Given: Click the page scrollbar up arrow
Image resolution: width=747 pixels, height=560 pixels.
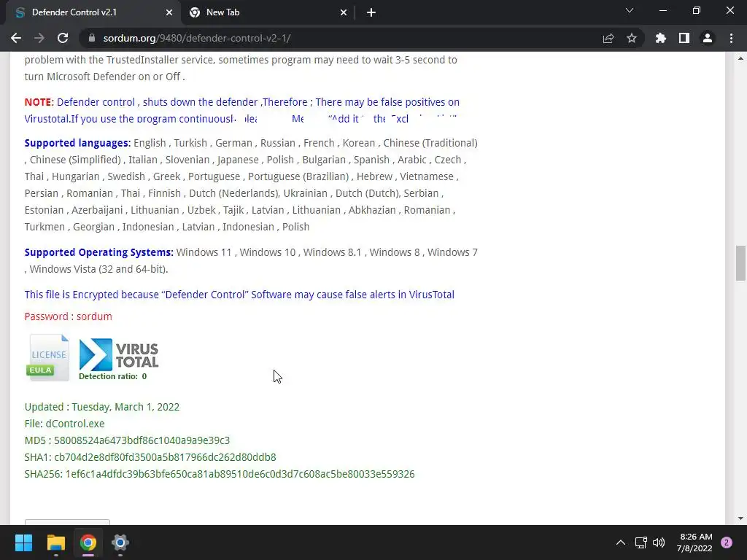Looking at the screenshot, I should (x=740, y=58).
